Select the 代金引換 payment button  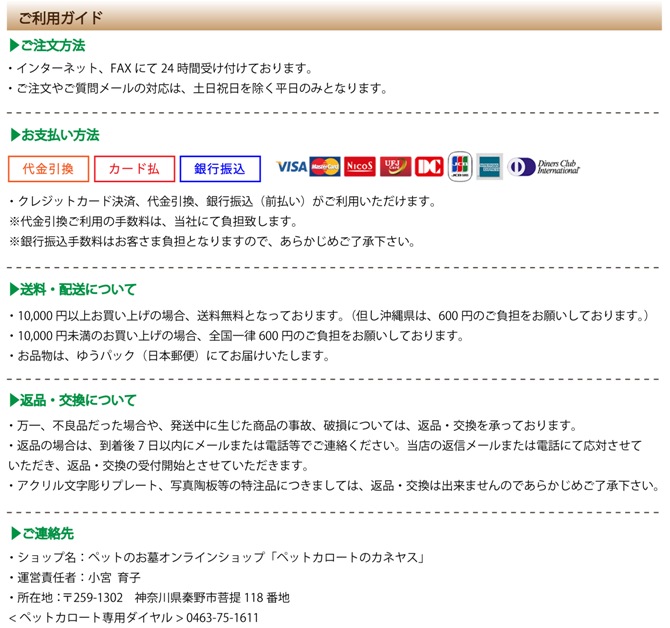click(48, 169)
